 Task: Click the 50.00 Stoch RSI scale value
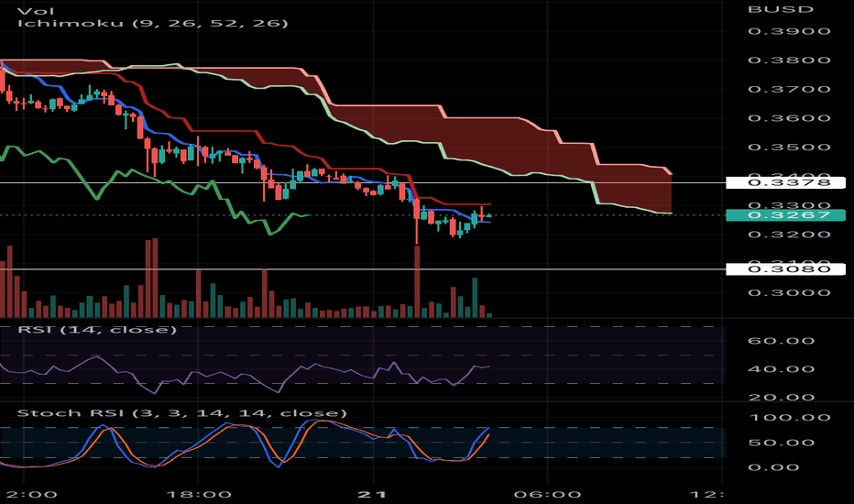(781, 443)
